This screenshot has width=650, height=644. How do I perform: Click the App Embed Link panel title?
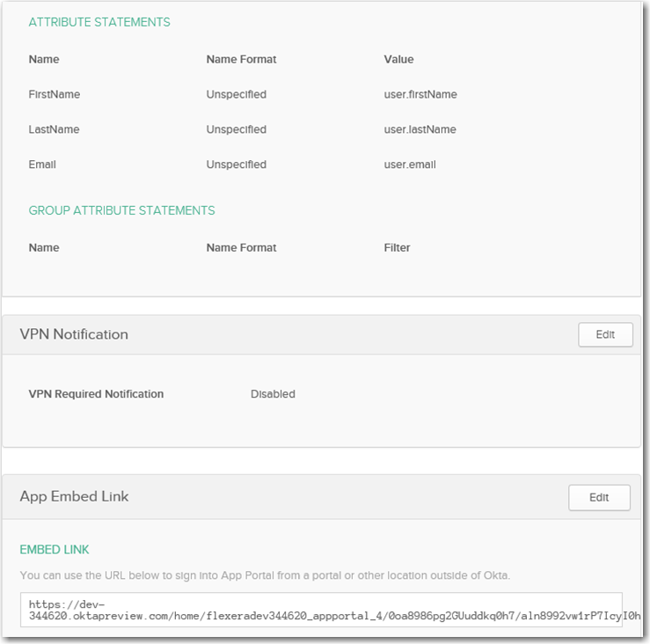coord(74,496)
